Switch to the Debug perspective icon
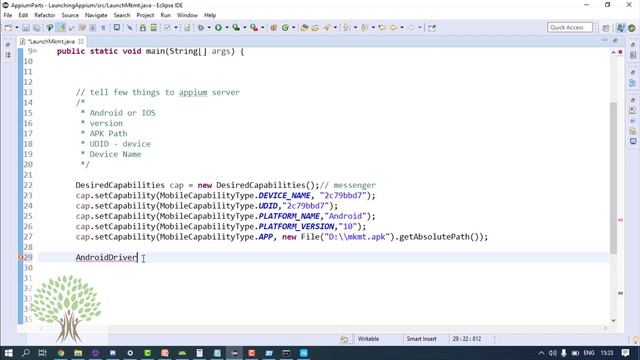Viewport: 640px width, 360px height. pos(632,28)
